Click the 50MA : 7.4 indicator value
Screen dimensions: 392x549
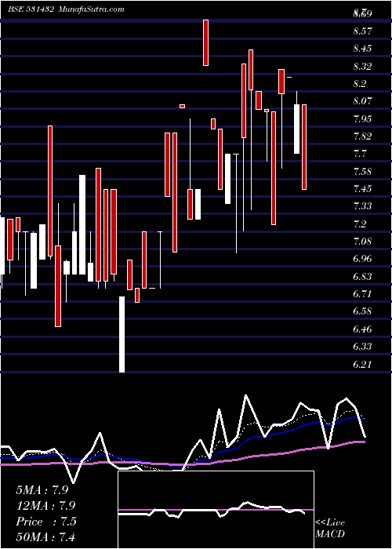[x=45, y=536]
